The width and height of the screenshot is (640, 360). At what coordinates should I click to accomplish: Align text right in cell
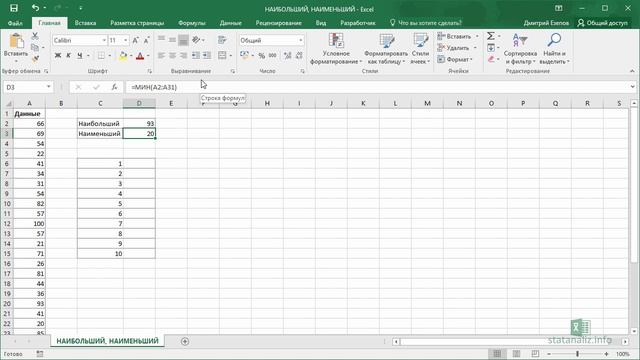click(184, 56)
